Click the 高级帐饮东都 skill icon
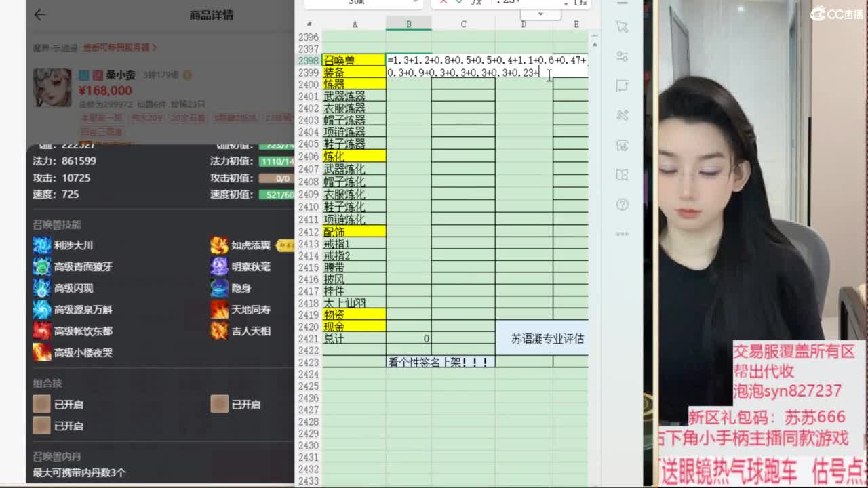Image resolution: width=868 pixels, height=488 pixels. tap(42, 331)
